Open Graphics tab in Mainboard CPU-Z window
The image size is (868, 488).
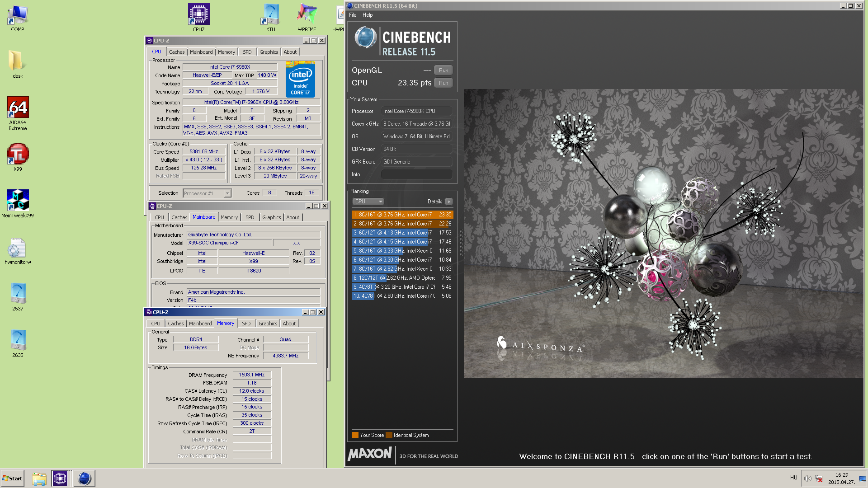click(271, 217)
